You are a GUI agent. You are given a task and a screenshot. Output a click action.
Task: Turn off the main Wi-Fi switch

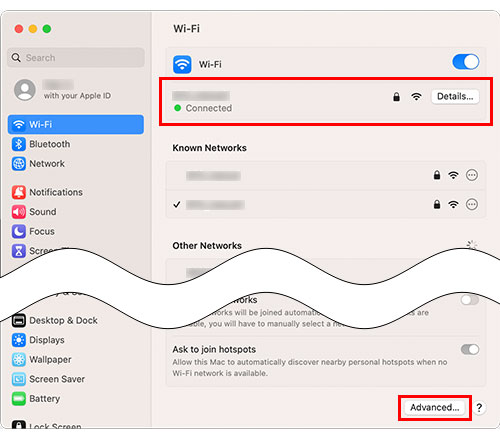(x=466, y=62)
